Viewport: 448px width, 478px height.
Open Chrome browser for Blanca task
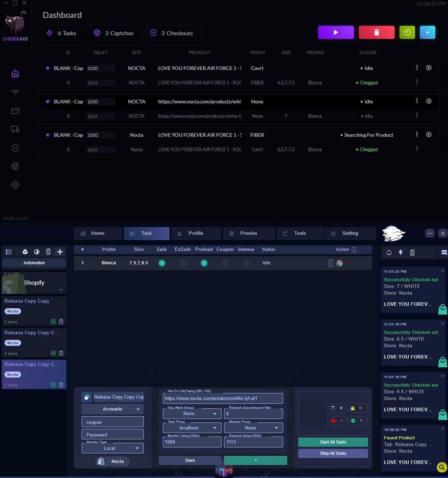pyautogui.click(x=340, y=263)
